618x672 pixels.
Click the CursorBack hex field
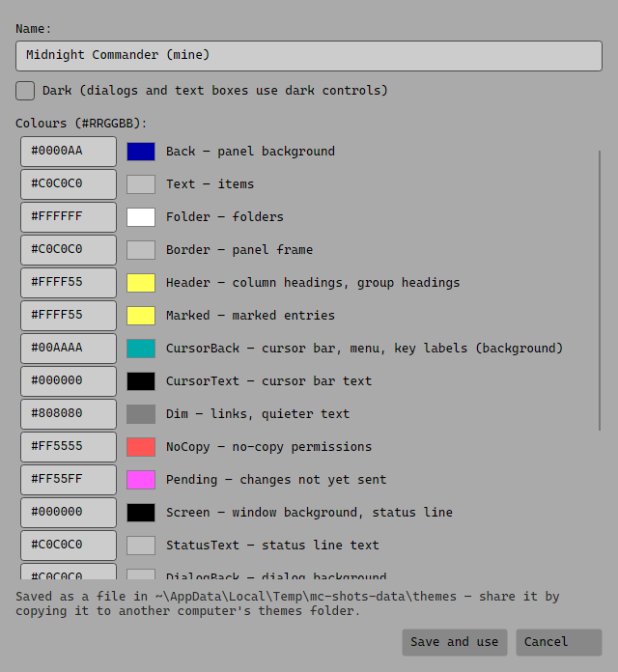click(x=69, y=349)
